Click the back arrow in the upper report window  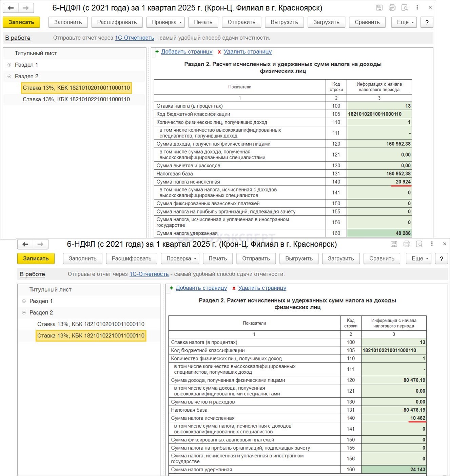click(x=11, y=8)
